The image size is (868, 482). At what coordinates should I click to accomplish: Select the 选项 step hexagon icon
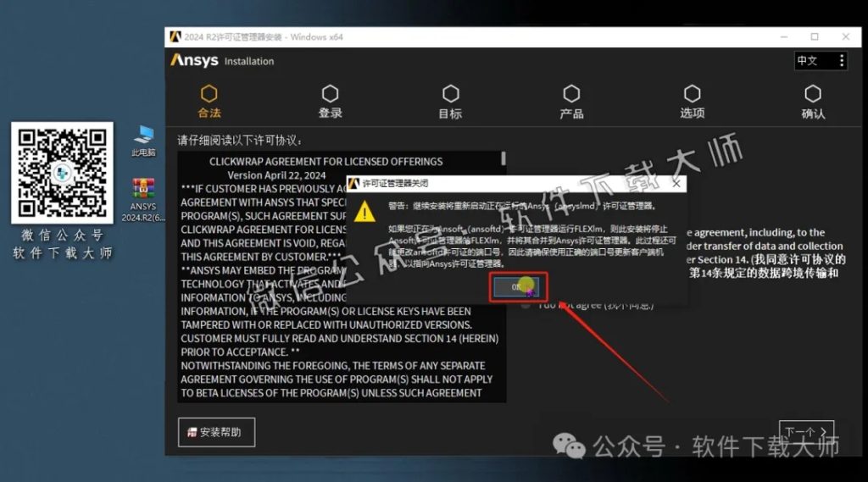pyautogui.click(x=692, y=93)
